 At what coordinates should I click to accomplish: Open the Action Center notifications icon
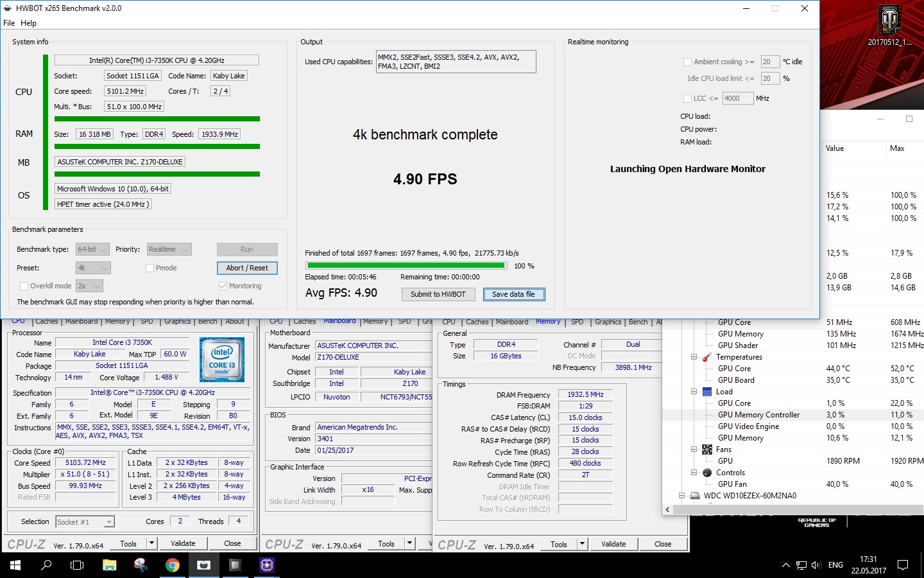(903, 565)
